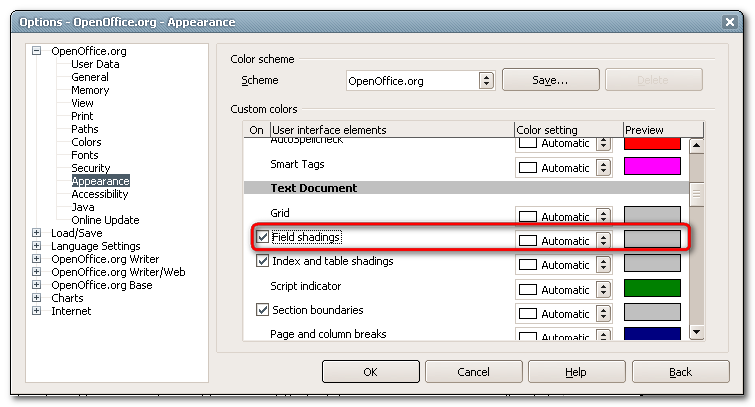Open the Paths options page
The height and width of the screenshot is (407, 755).
(x=85, y=129)
